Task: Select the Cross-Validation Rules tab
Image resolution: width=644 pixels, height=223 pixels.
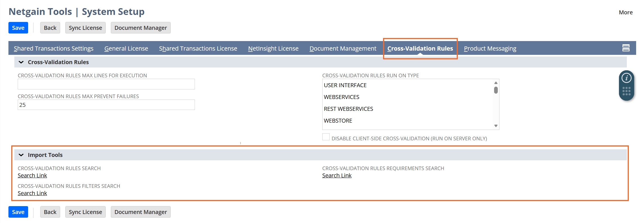Action: click(420, 48)
